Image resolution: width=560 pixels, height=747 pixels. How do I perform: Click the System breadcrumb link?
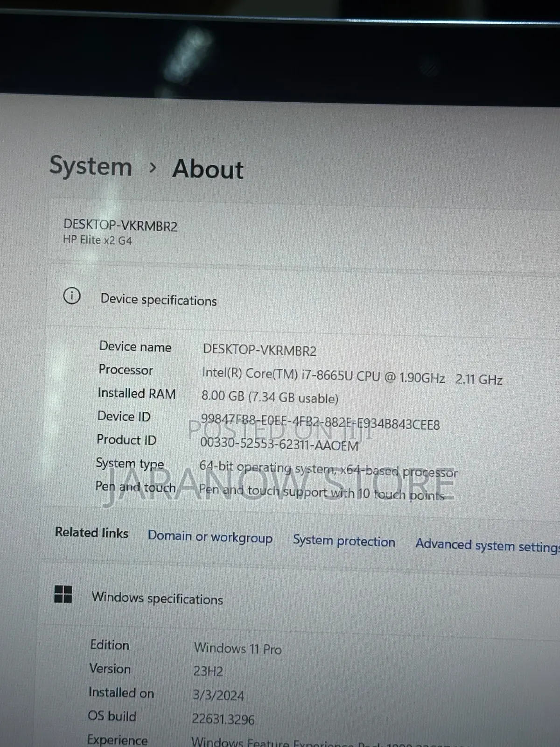(91, 166)
